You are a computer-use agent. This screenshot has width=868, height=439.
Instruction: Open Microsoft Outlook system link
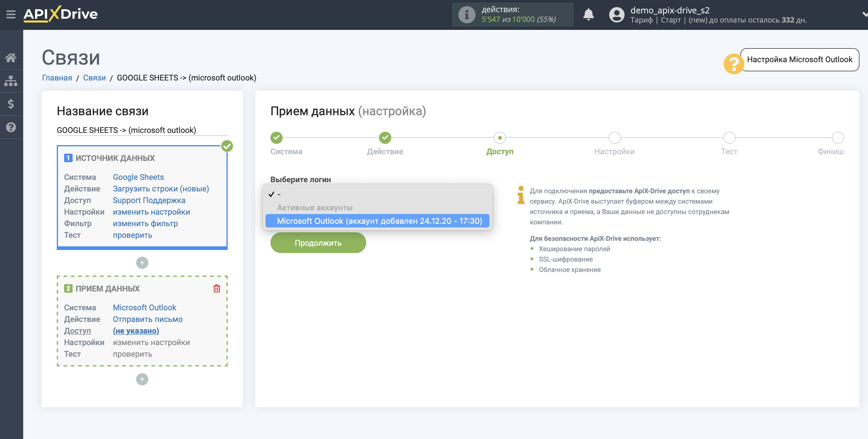point(145,308)
